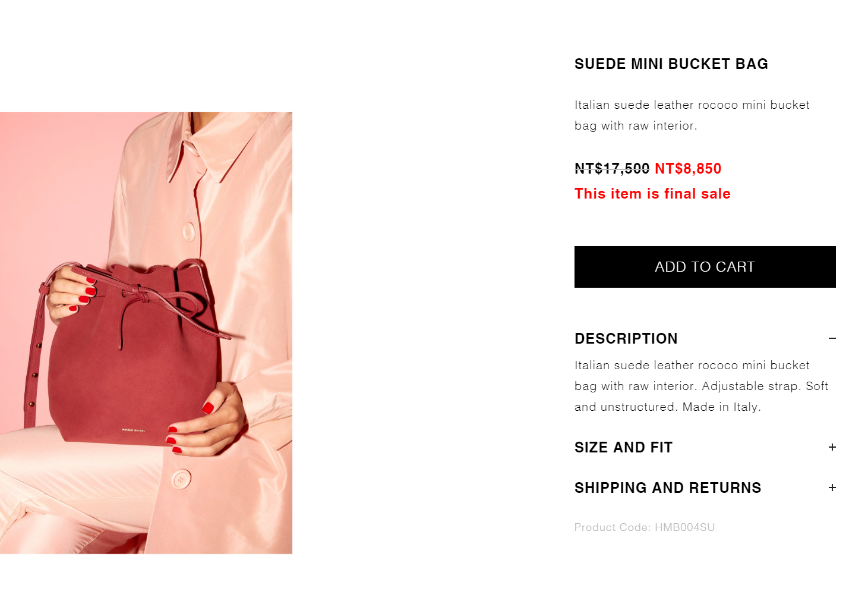Viewport: 868px width, 607px height.
Task: Click the Suede Mini Bucket Bag title
Action: 671,64
